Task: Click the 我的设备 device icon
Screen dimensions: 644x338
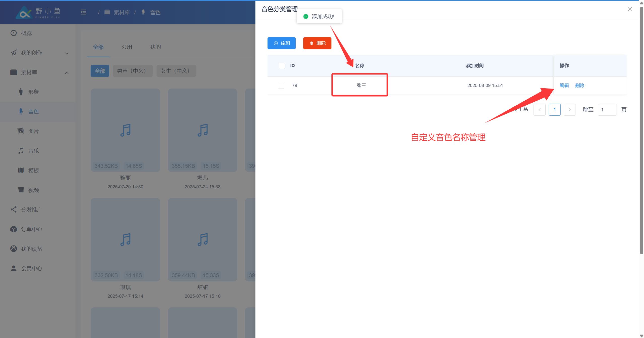Action: click(x=14, y=249)
